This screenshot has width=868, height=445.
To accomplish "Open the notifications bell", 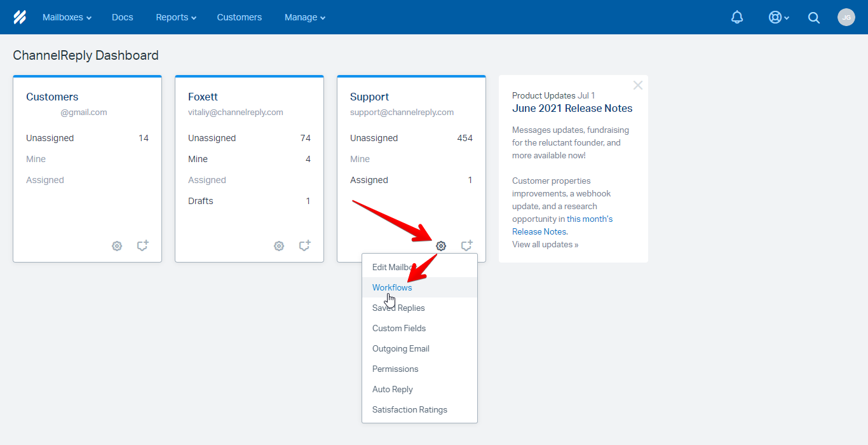I will pyautogui.click(x=737, y=18).
